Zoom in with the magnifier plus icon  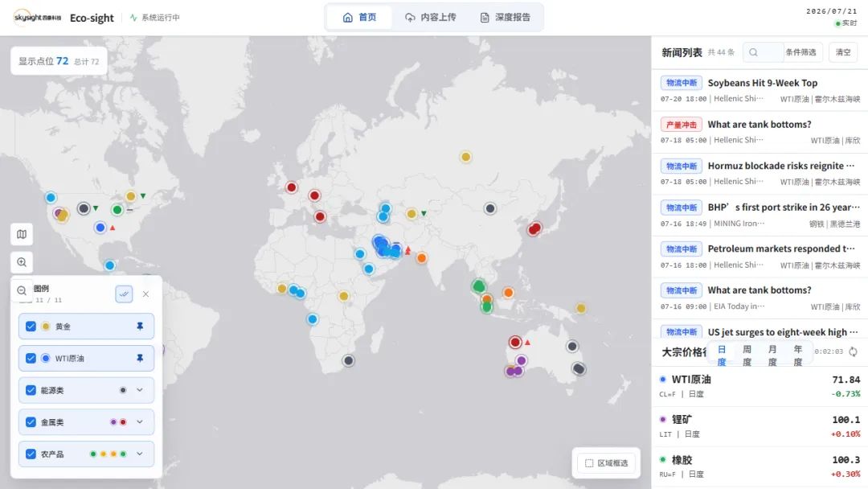click(x=22, y=262)
